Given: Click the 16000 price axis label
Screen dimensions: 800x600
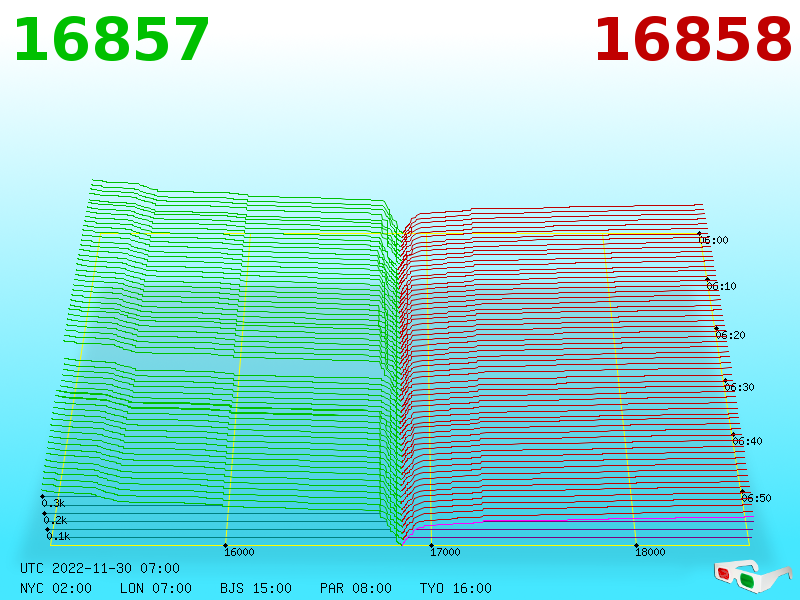Looking at the screenshot, I should 239,552.
